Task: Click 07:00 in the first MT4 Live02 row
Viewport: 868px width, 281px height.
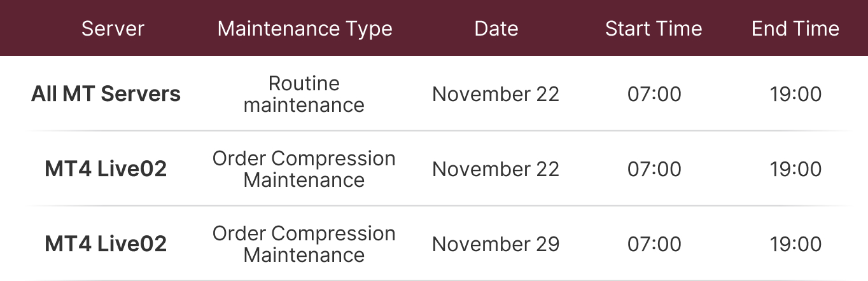Action: (654, 169)
